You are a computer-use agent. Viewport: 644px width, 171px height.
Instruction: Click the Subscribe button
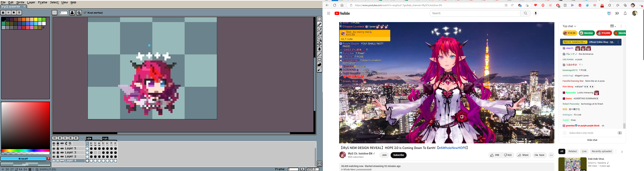399,155
